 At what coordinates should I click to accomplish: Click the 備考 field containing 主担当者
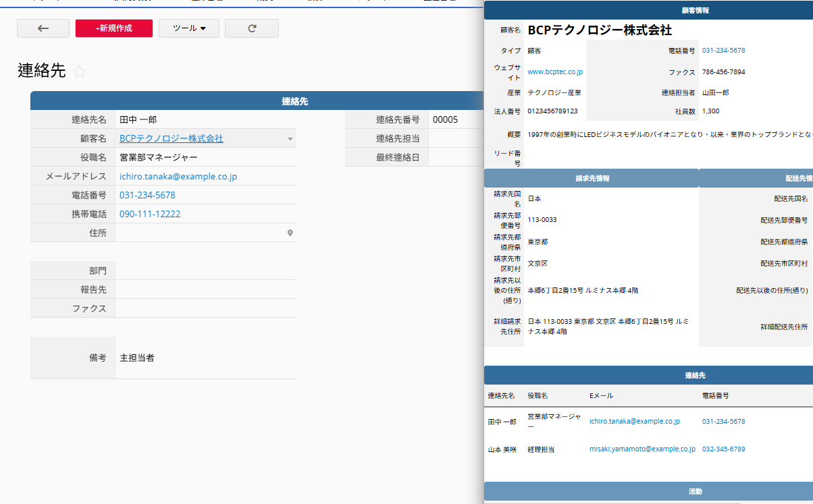pos(205,358)
